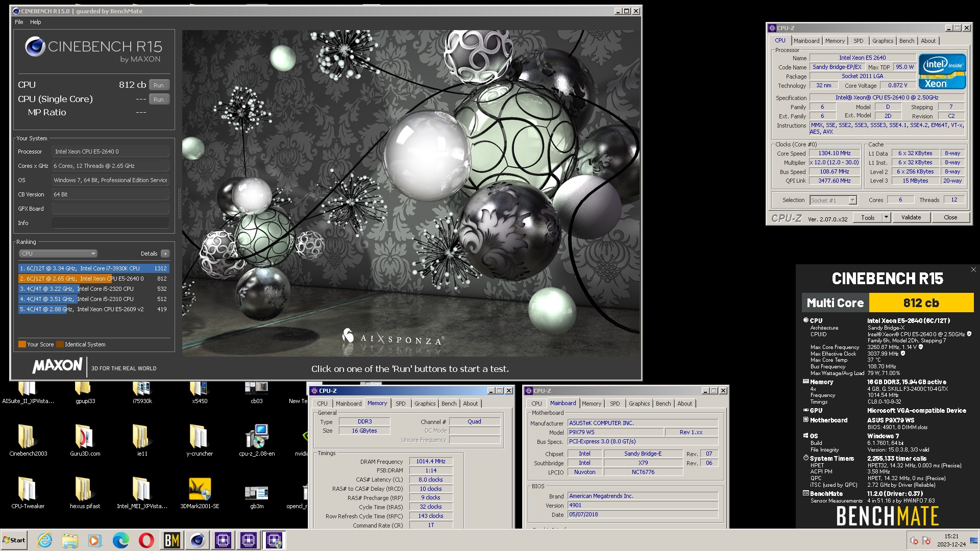Click the GFX Board field in Cinebench

point(110,209)
